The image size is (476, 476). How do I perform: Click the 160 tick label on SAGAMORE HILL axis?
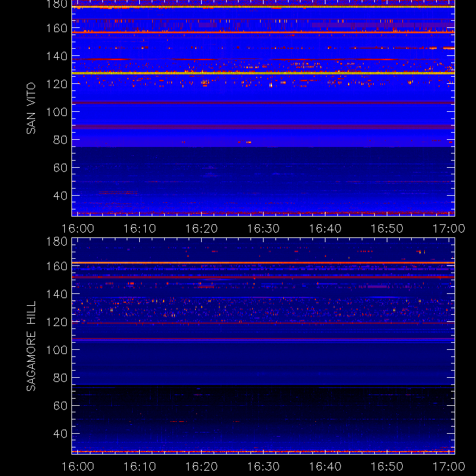[x=57, y=266]
